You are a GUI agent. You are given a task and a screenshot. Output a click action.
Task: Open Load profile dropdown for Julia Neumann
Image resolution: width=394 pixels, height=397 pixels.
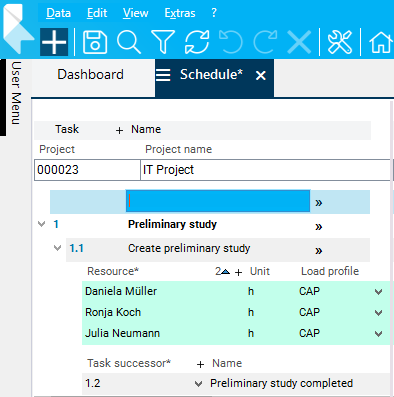378,334
